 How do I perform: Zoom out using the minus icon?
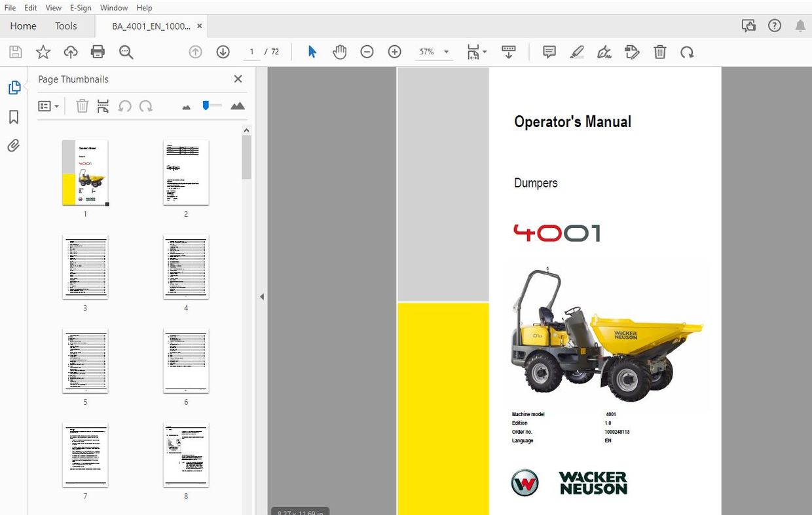pyautogui.click(x=367, y=52)
